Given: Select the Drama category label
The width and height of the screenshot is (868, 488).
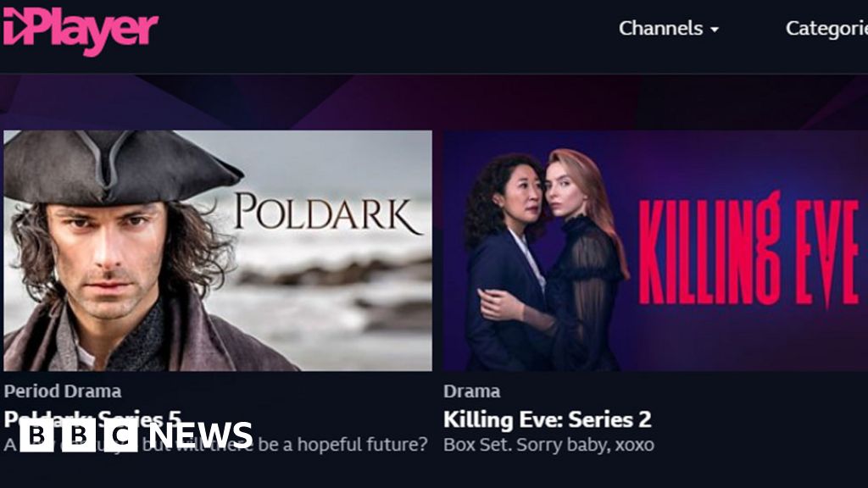Looking at the screenshot, I should click(x=471, y=391).
